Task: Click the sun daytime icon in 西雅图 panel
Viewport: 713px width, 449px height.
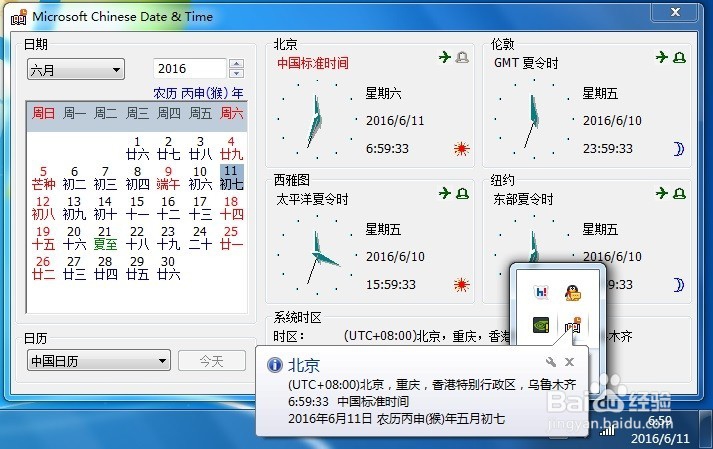Action: coord(462,284)
